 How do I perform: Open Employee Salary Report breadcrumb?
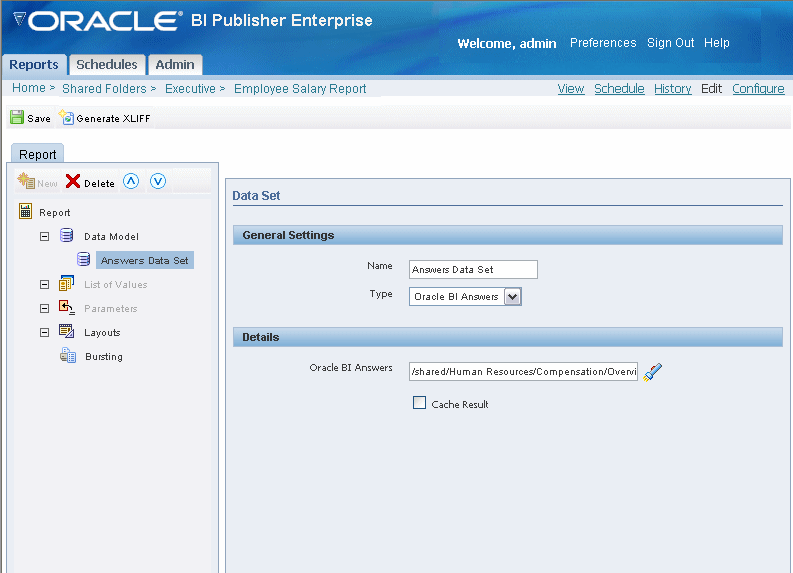coord(300,89)
